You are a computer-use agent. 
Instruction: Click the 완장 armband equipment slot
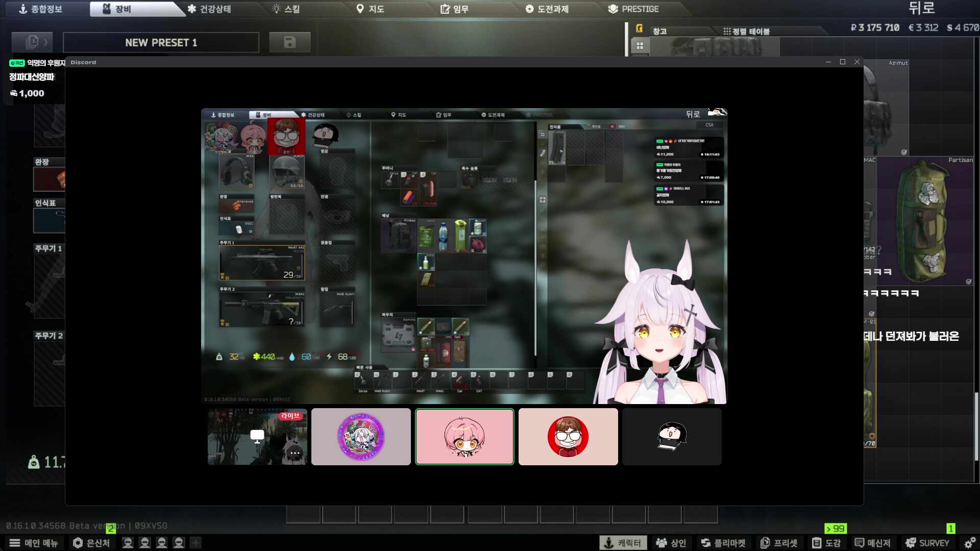click(50, 179)
